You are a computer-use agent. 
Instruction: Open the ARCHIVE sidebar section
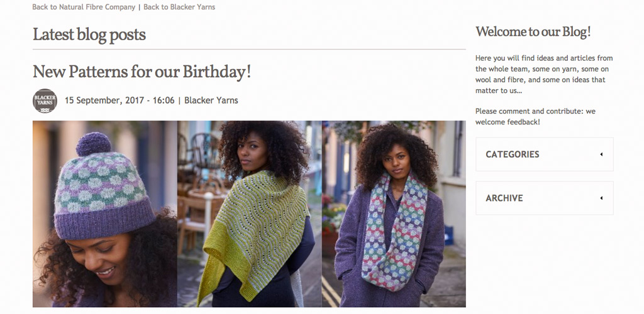(544, 198)
